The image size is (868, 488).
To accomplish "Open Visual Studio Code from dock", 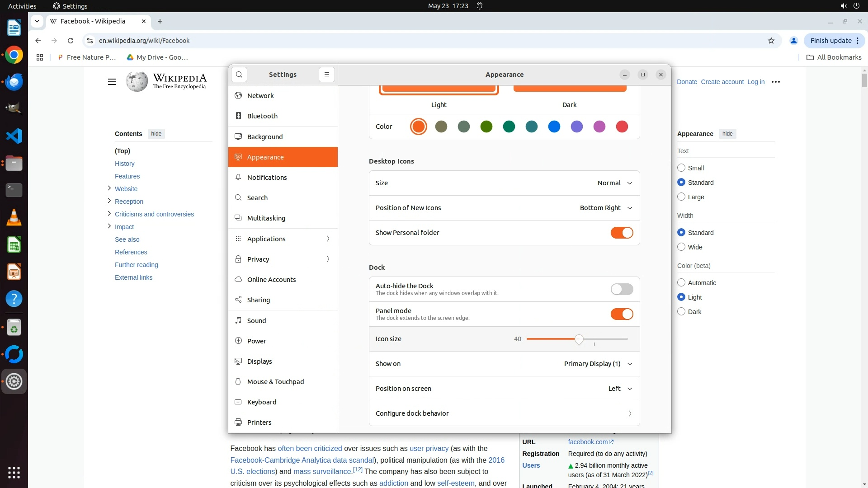I will point(14,136).
